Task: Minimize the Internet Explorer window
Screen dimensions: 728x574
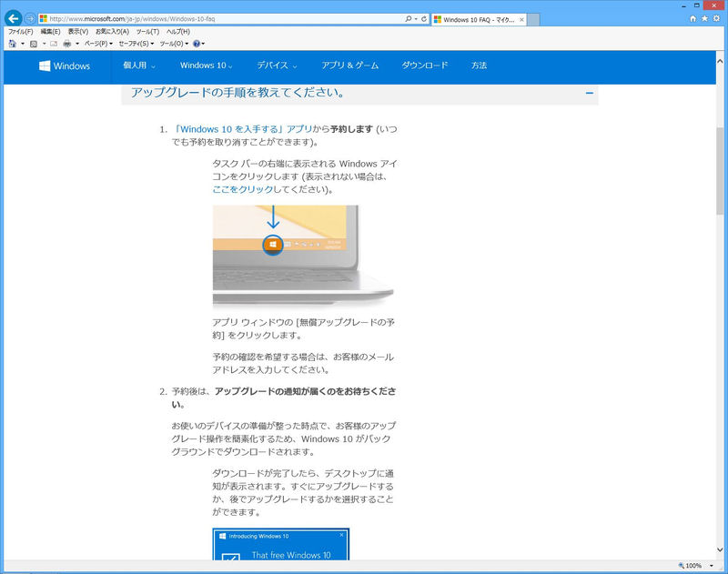Action: pyautogui.click(x=683, y=6)
